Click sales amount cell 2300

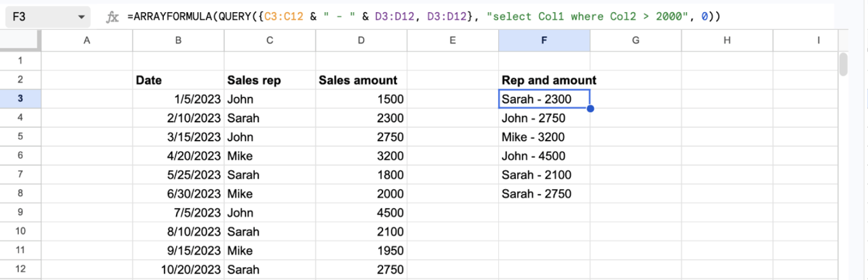362,118
